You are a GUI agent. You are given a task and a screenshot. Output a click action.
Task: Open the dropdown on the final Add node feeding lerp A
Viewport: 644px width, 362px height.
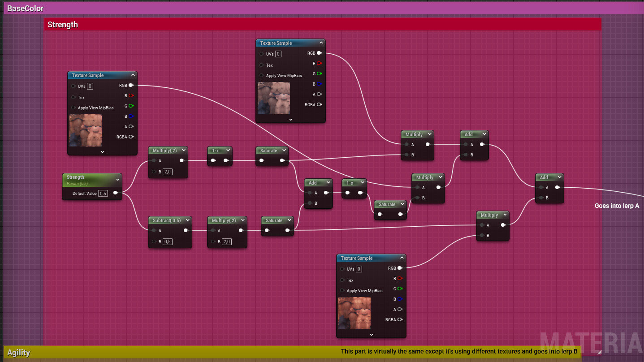(560, 177)
